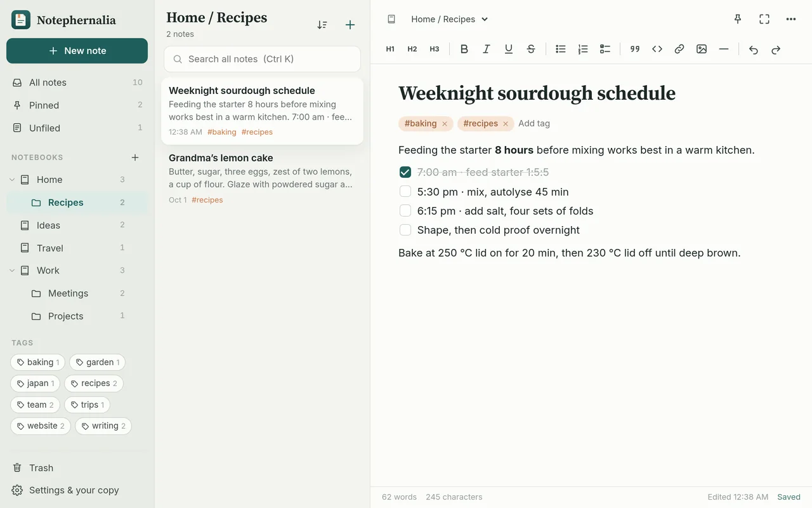Uncheck the 7:00 am feed starter item
The width and height of the screenshot is (812, 508).
tap(405, 172)
